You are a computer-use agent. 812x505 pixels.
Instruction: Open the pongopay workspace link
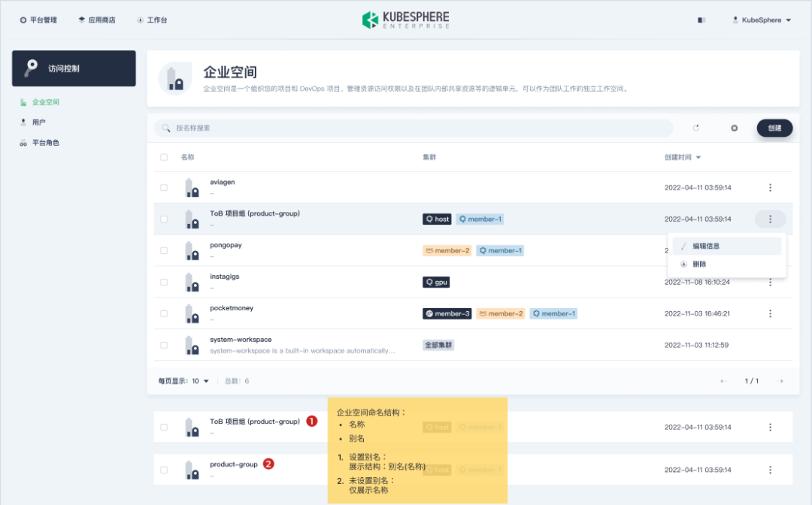[226, 245]
